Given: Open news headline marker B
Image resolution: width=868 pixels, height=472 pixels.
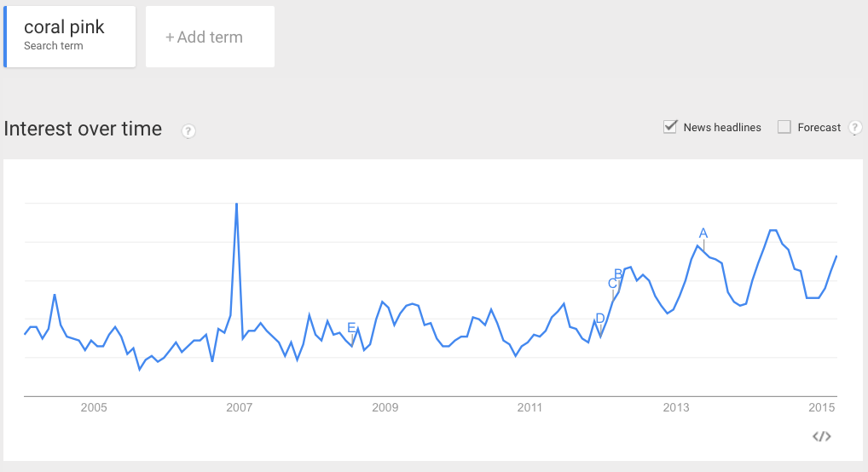Looking at the screenshot, I should 618,274.
